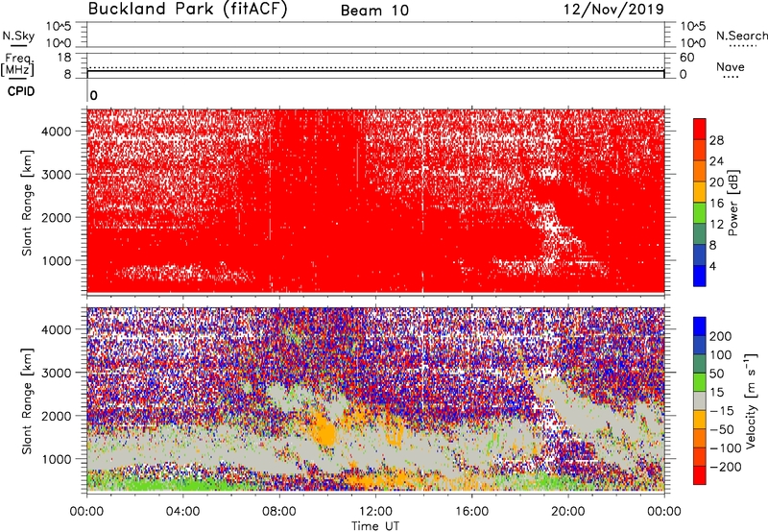Pick the green 15–50 velocity colorbar segment
This screenshot has height=532, width=768.
point(700,382)
